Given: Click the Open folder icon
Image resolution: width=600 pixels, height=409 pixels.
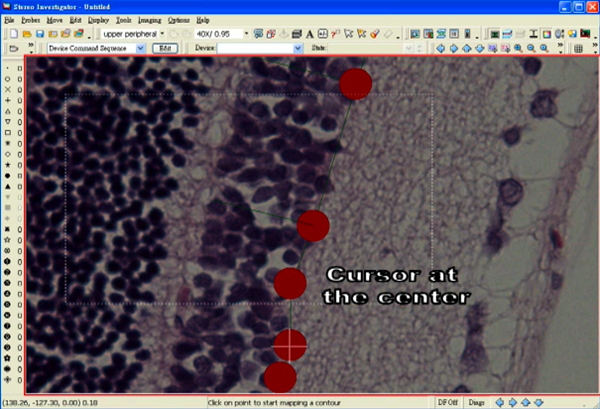Looking at the screenshot, I should pyautogui.click(x=25, y=33).
